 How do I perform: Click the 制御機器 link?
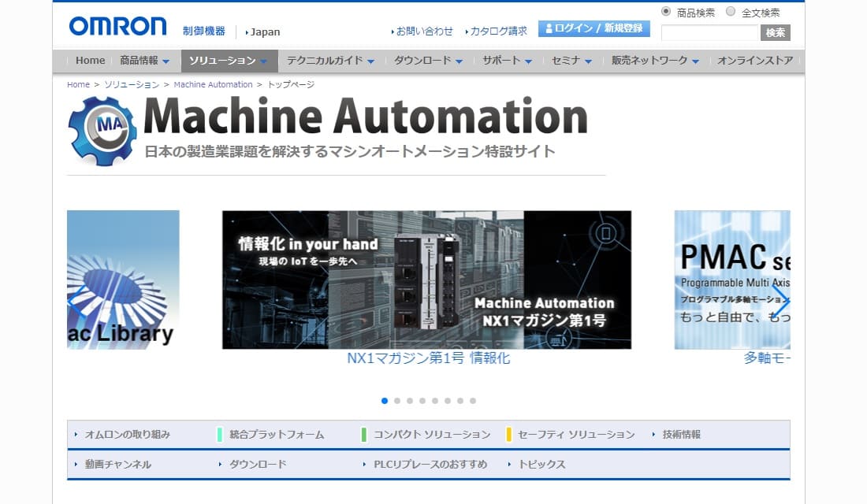(x=204, y=31)
